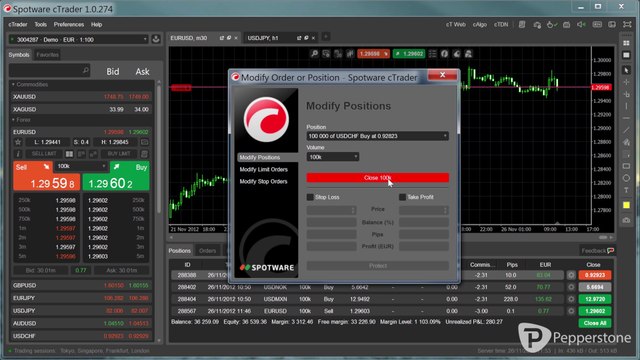Click the symbol search input field

pyautogui.click(x=49, y=71)
